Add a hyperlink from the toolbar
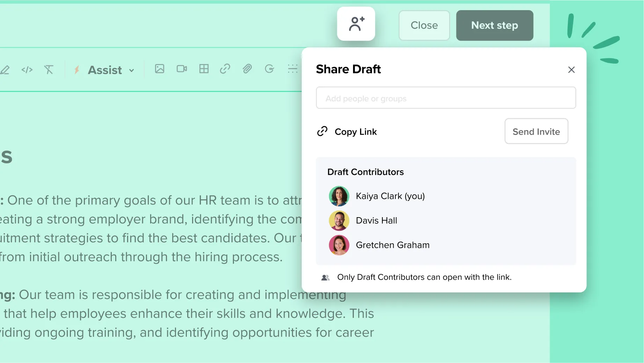 tap(225, 69)
